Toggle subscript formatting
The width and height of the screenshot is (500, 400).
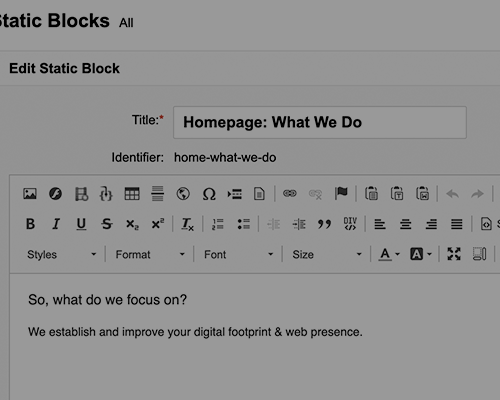coord(132,224)
